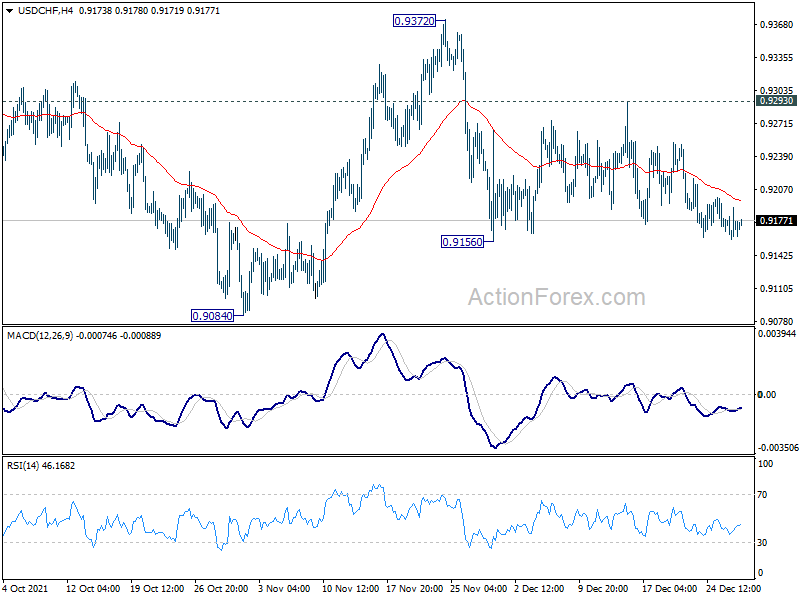Select the 12 Oct 04:00 date label
The width and height of the screenshot is (800, 600).
pyautogui.click(x=93, y=588)
